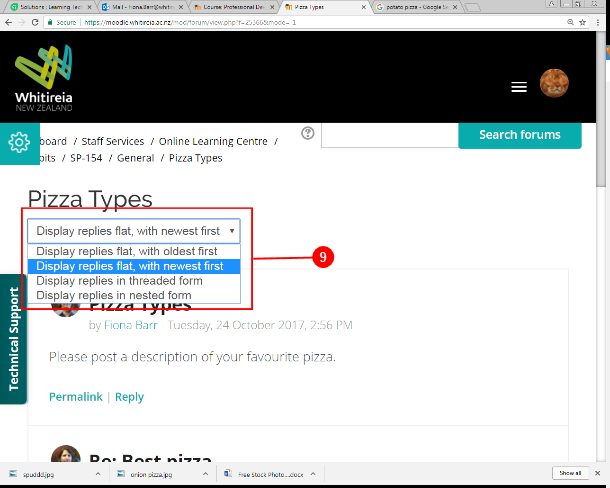The image size is (610, 488).
Task: Click the address bar URL
Action: (x=190, y=23)
